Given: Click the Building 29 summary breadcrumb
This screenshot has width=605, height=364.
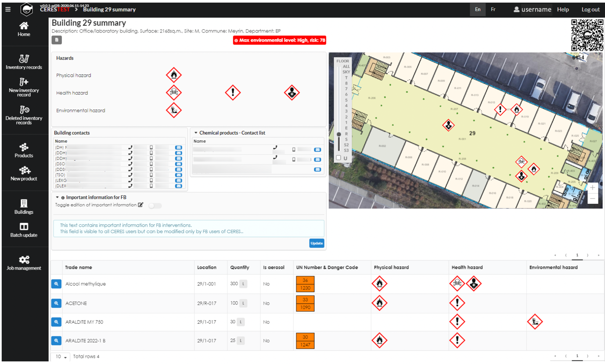Looking at the screenshot, I should point(109,9).
